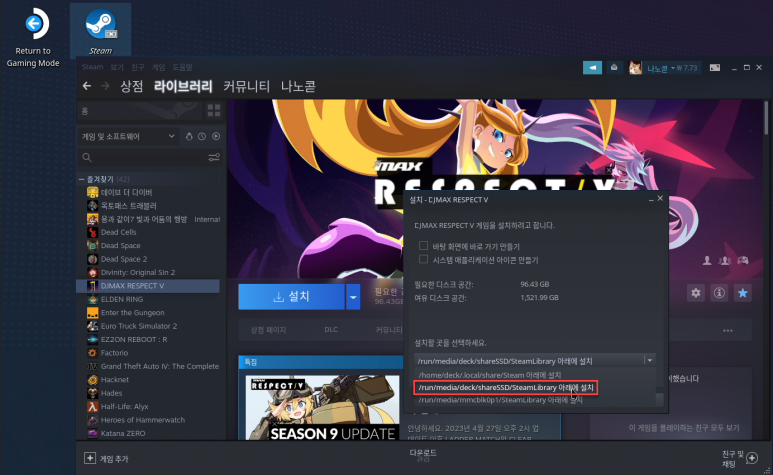
Task: Enable 시스템 애플리케이션 아이콘 만들기 checkbox
Action: pyautogui.click(x=423, y=259)
